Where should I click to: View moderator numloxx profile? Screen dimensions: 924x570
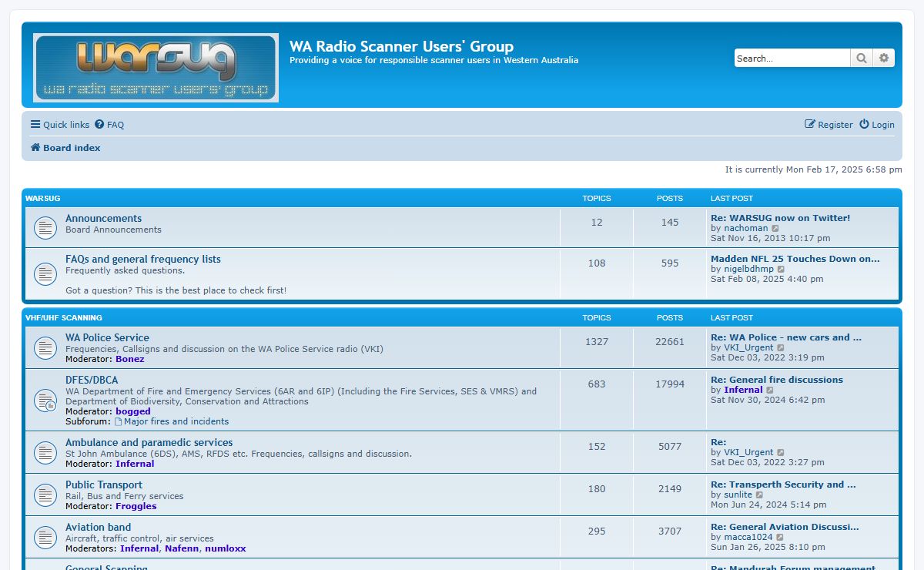(226, 548)
